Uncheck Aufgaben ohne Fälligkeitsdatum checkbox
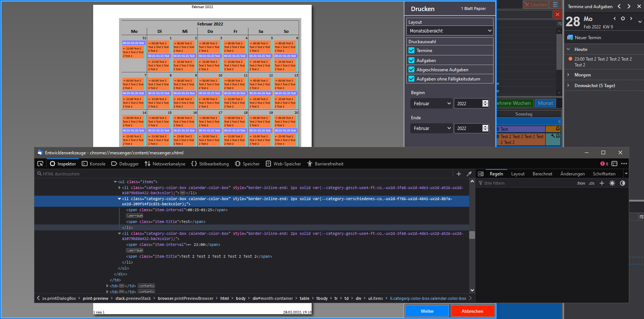The width and height of the screenshot is (644, 319). [x=411, y=79]
